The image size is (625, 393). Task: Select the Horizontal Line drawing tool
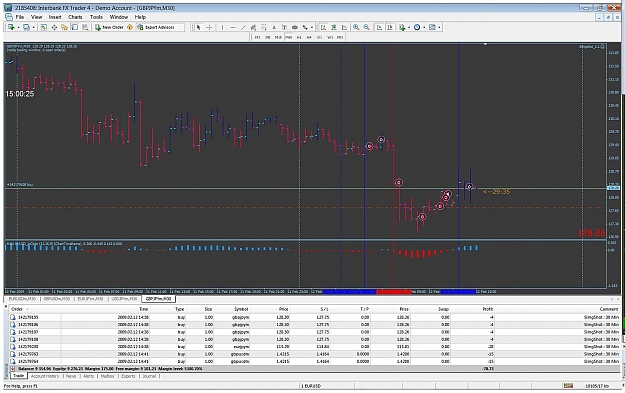233,27
